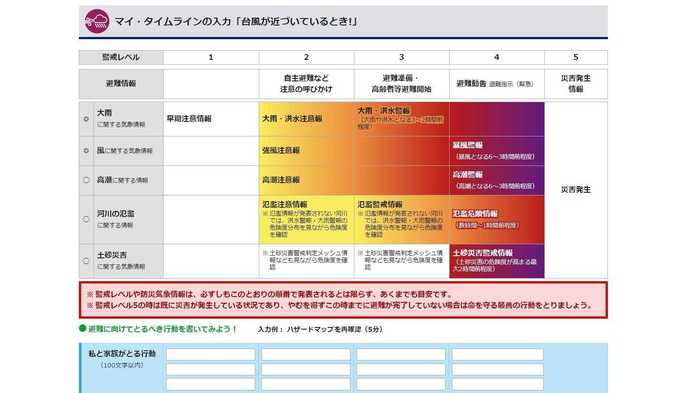Click the 暴風警報 purple cell
This screenshot has width=700, height=393.
(x=497, y=151)
